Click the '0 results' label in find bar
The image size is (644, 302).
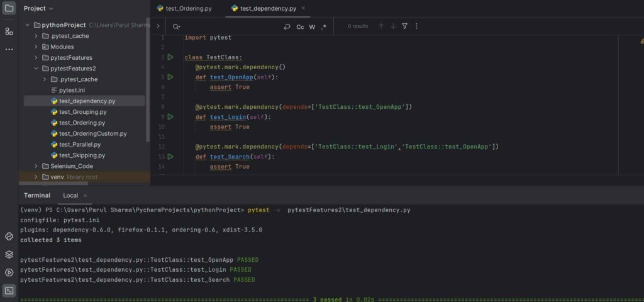[x=358, y=26]
